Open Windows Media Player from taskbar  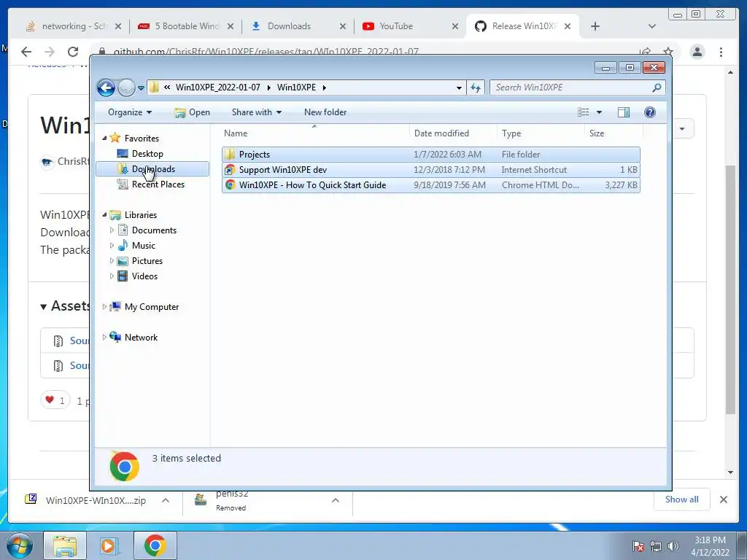[109, 545]
